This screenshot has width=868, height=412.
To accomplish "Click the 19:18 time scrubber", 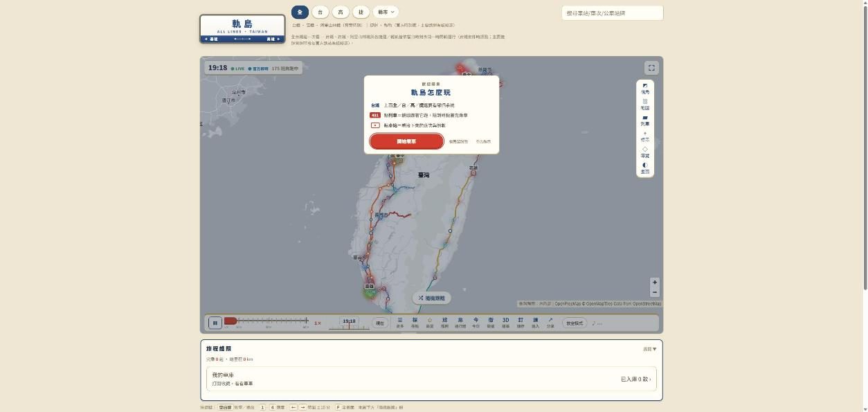I will click(x=349, y=323).
